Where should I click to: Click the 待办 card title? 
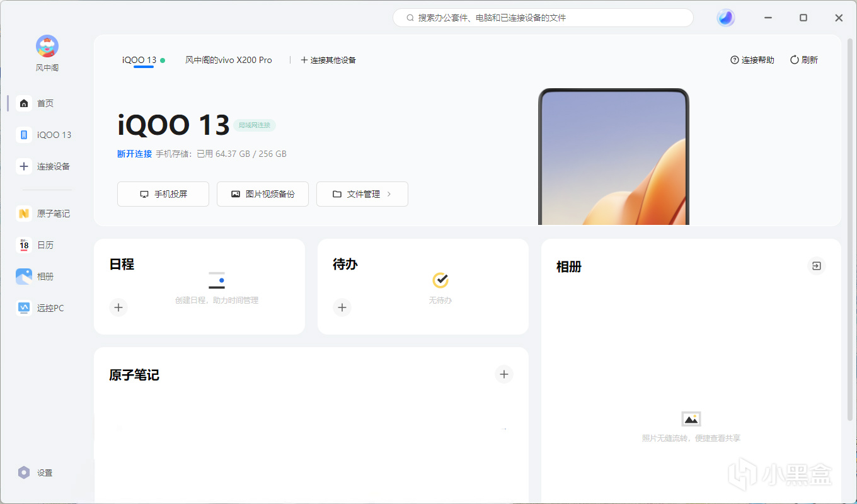point(345,265)
